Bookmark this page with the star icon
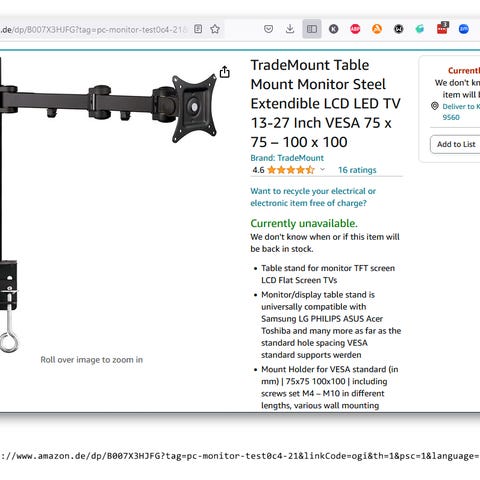This screenshot has height=480, width=480. tap(215, 29)
